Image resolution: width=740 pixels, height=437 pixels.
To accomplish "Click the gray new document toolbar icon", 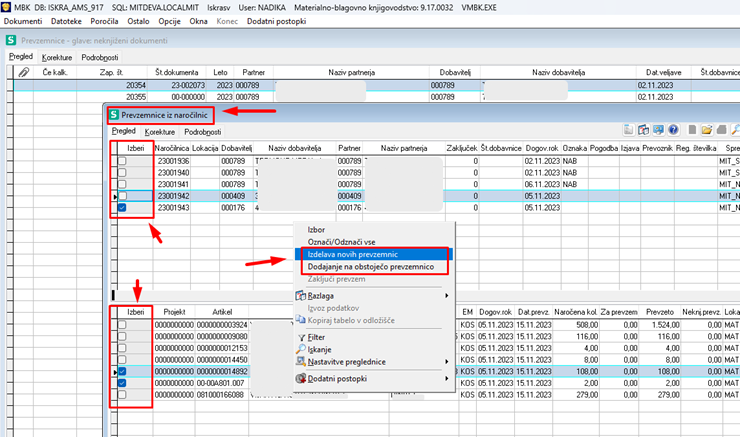I will (692, 129).
